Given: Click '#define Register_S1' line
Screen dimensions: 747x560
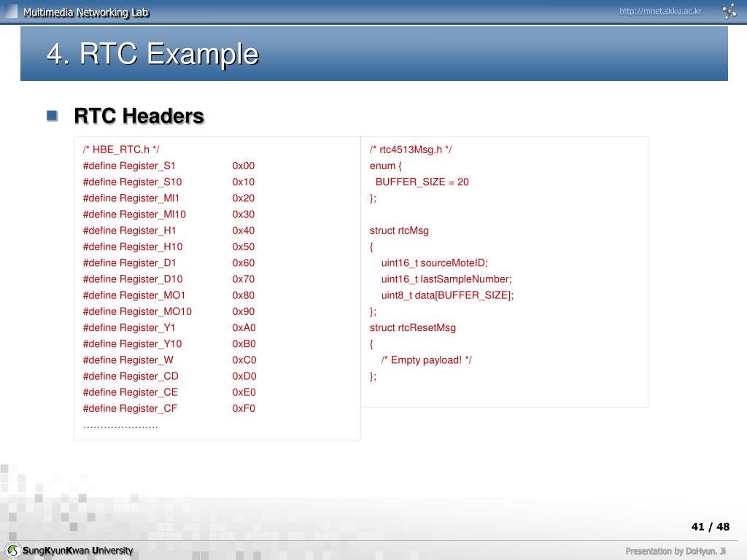Looking at the screenshot, I should coord(129,166).
